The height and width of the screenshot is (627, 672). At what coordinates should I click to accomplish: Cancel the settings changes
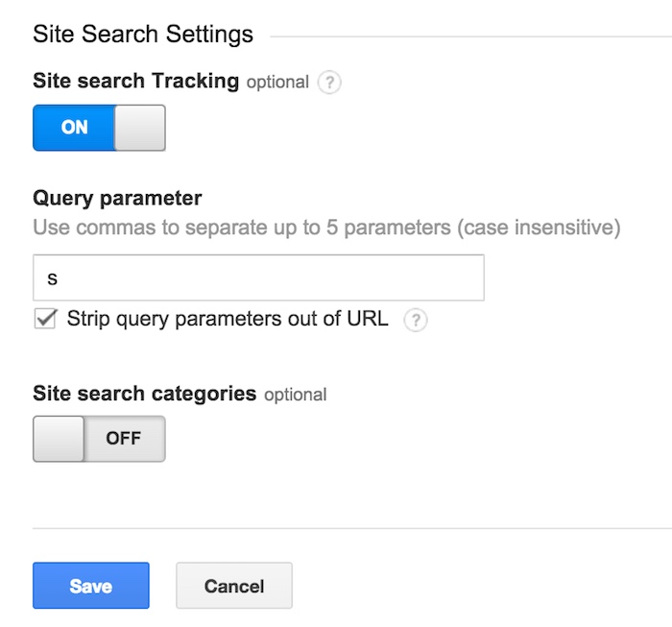point(234,586)
